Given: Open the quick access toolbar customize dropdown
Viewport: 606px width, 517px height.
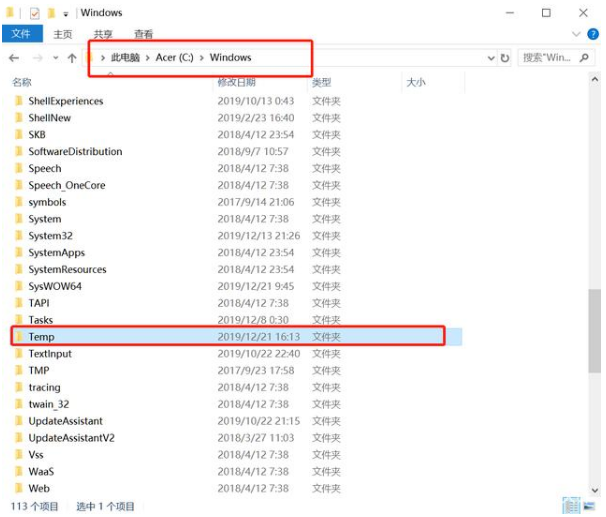Looking at the screenshot, I should pos(67,13).
